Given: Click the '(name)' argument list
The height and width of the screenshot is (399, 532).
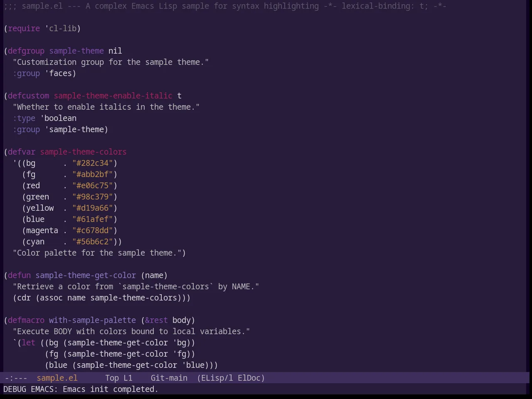Looking at the screenshot, I should [x=154, y=275].
